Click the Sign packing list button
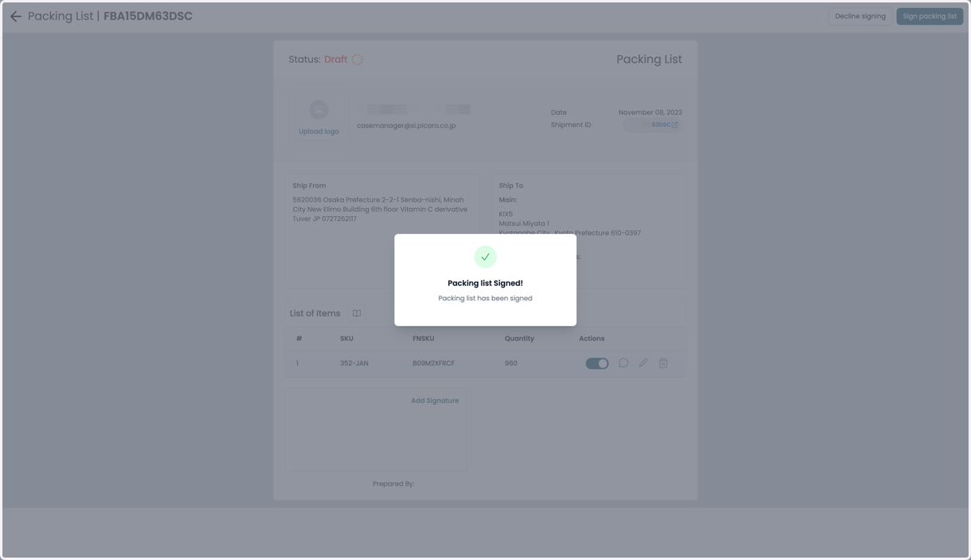The width and height of the screenshot is (971, 560). [x=930, y=16]
